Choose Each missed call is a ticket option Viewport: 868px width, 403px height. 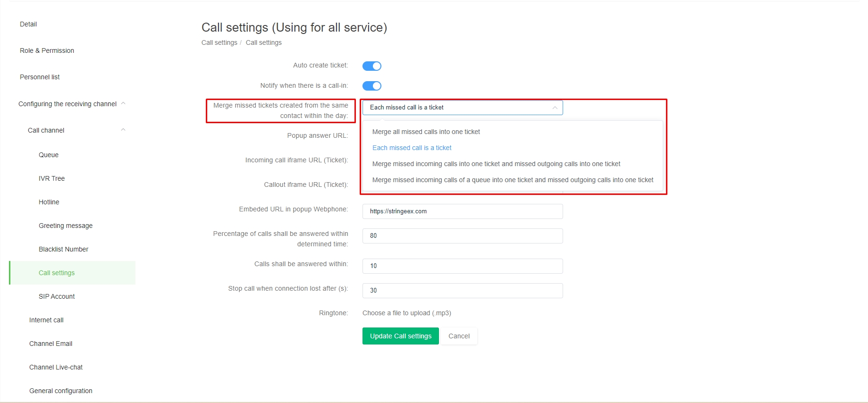[412, 148]
